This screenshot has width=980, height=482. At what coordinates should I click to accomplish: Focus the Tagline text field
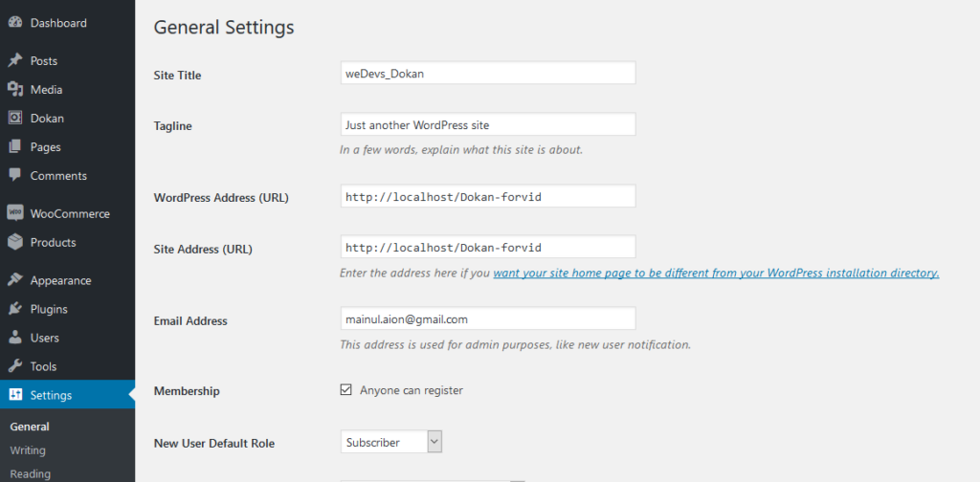(x=488, y=124)
